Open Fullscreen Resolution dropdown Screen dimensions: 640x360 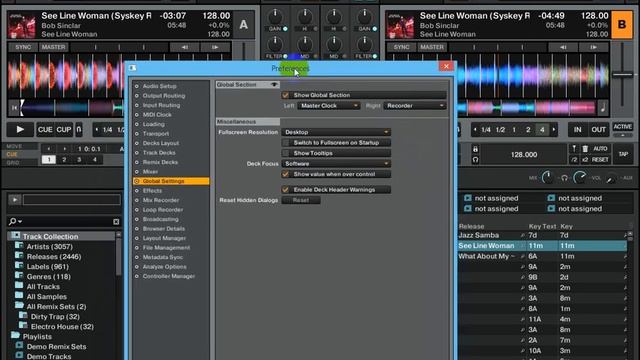coord(336,132)
